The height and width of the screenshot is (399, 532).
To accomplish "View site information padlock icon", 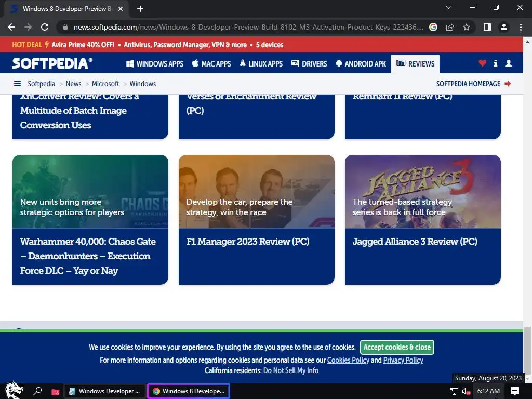I will 65,27.
